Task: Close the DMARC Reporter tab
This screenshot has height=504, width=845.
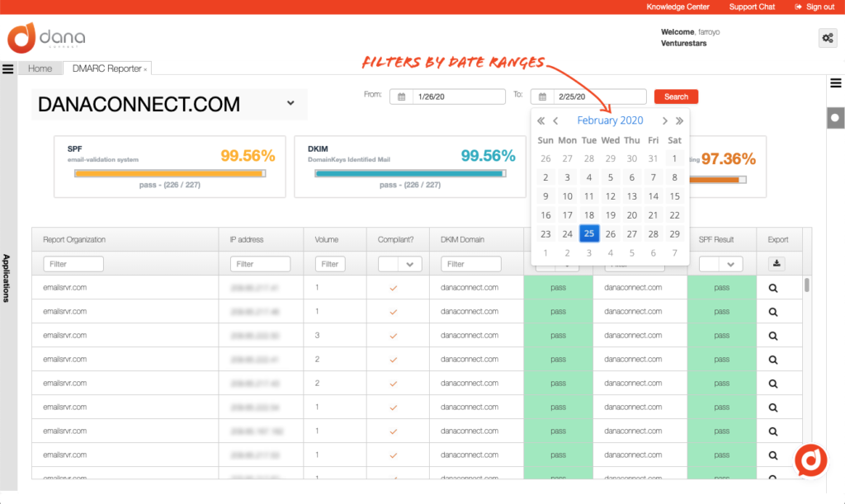Action: (x=145, y=69)
